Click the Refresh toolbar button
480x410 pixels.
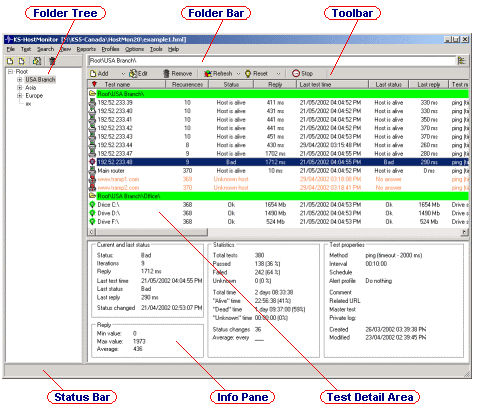click(x=218, y=73)
